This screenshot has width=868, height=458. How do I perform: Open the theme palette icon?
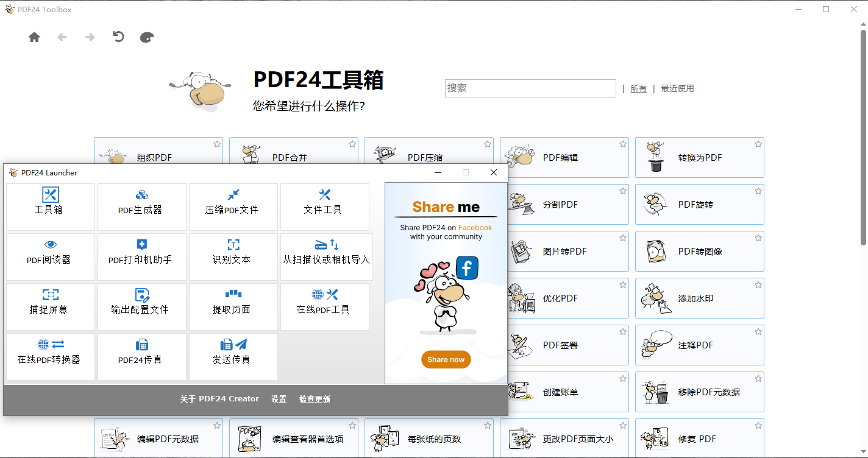[x=147, y=37]
